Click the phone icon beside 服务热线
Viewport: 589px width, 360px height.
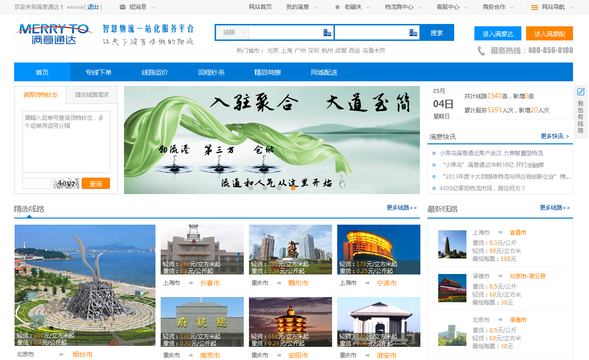pos(481,50)
